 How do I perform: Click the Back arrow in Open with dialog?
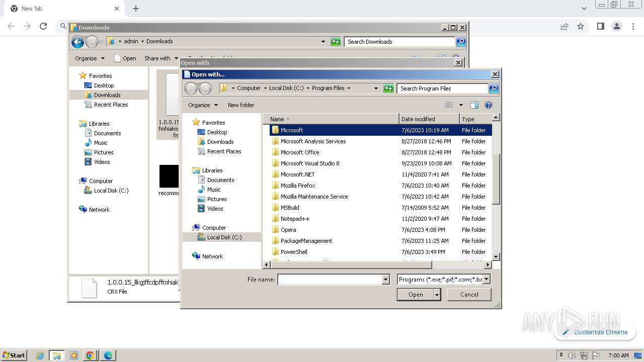tap(191, 88)
